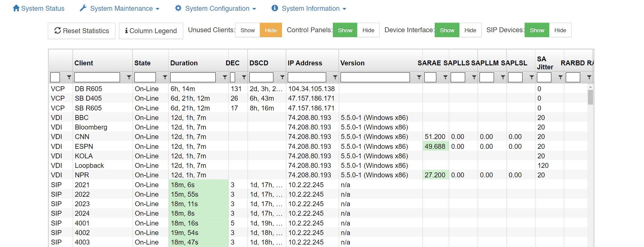The height and width of the screenshot is (247, 644).
Task: Show Device Interface
Action: (x=447, y=30)
